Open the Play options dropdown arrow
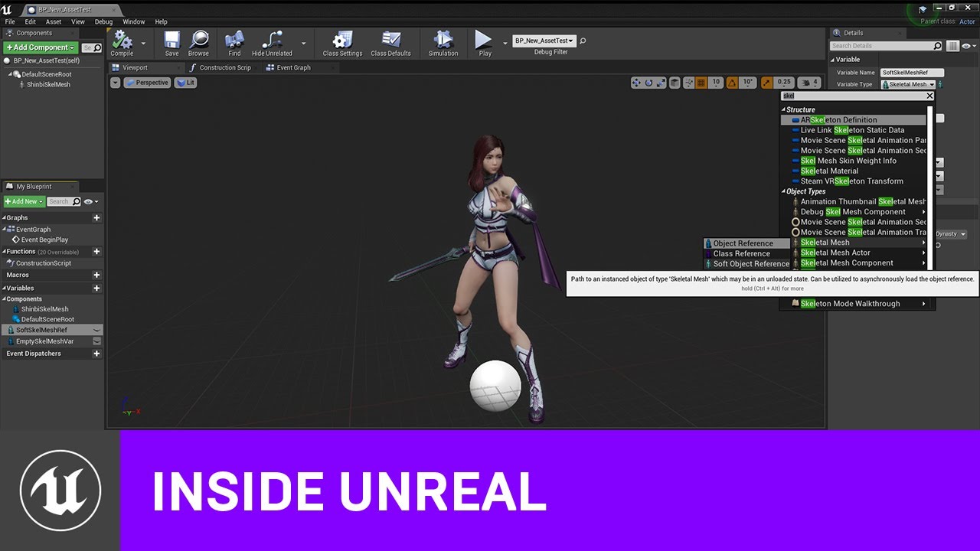This screenshot has height=551, width=980. (x=505, y=43)
